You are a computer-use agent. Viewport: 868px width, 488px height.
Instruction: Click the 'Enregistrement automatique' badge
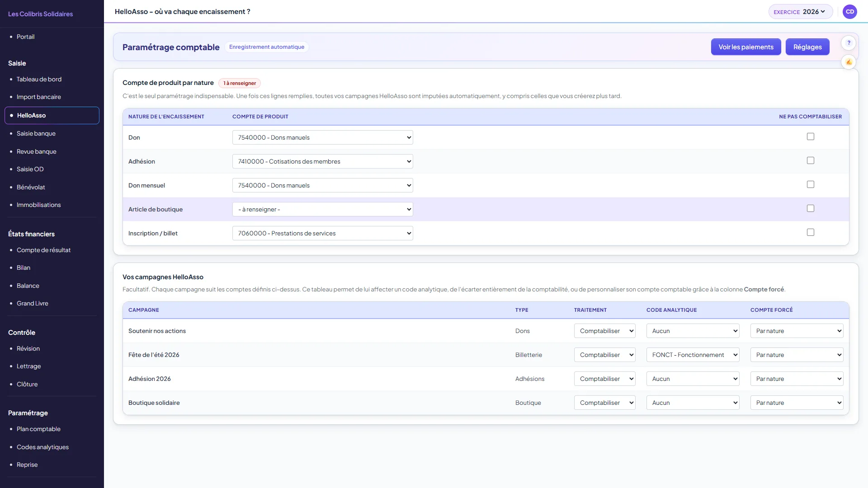(x=267, y=47)
